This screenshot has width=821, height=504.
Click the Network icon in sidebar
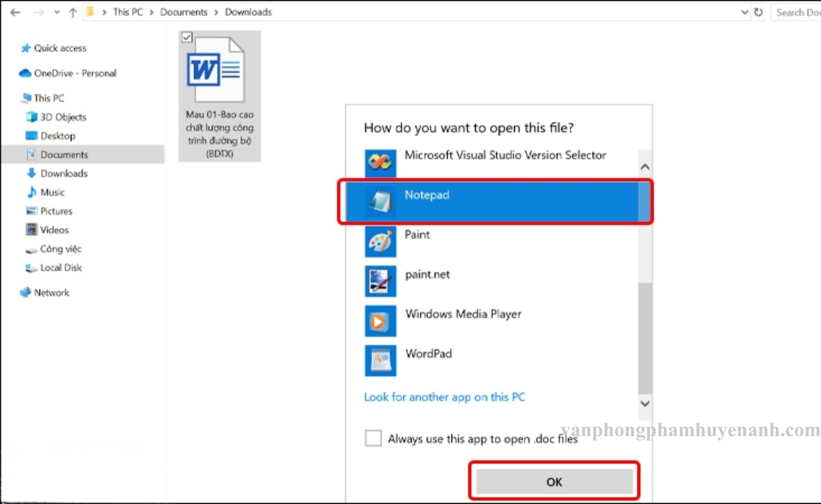coord(26,293)
